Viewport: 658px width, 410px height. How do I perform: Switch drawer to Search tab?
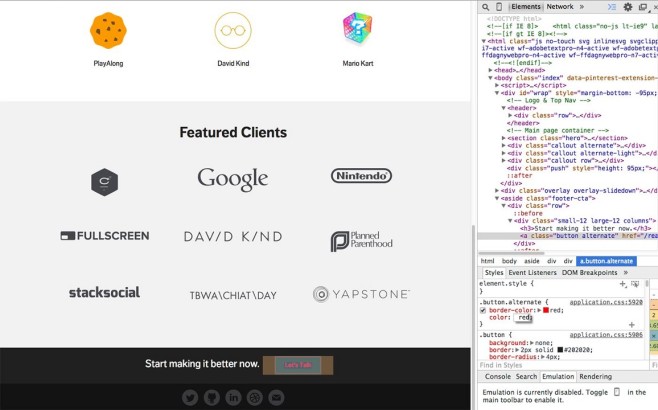526,376
